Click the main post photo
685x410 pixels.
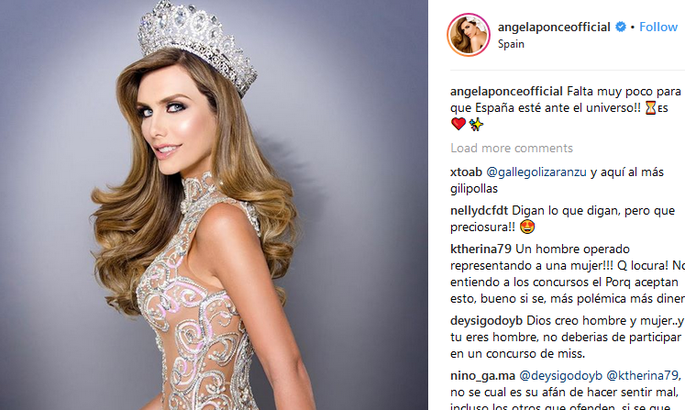click(x=214, y=205)
